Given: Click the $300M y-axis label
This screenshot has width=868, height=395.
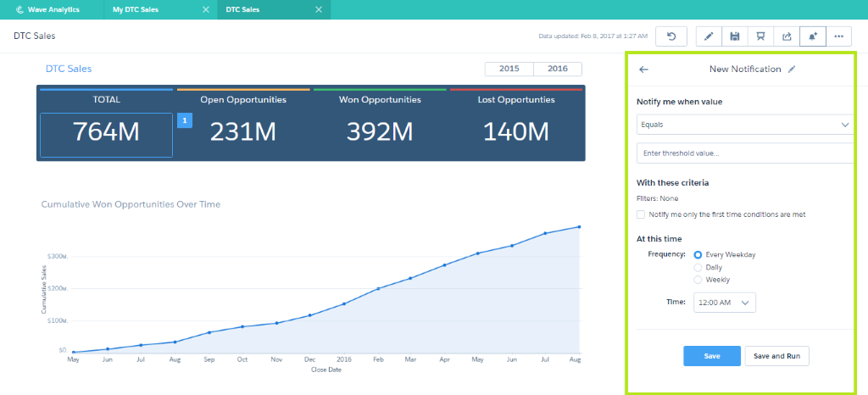Looking at the screenshot, I should pos(57,257).
